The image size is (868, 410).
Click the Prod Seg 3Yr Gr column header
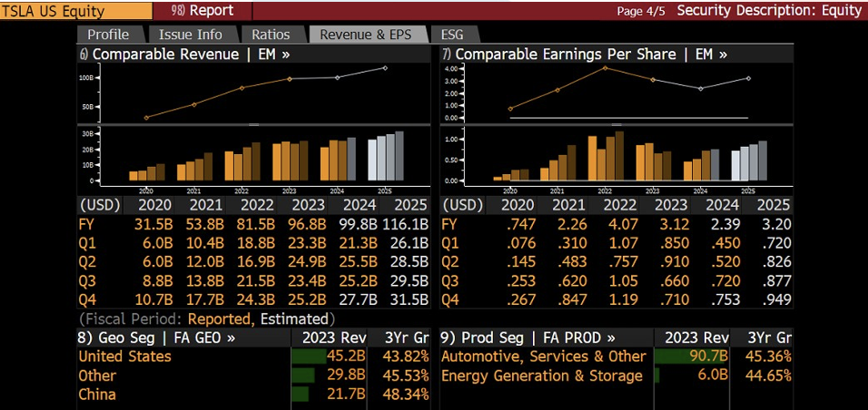(769, 337)
